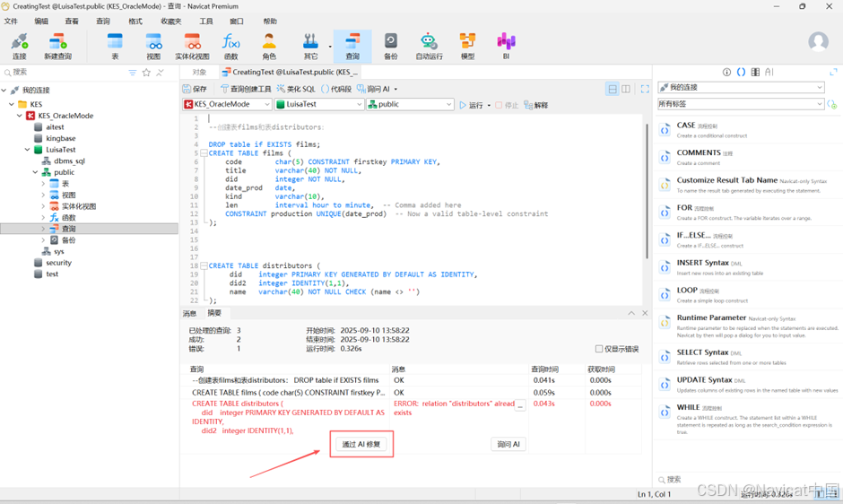Collapse the public schema tree node

tap(36, 172)
